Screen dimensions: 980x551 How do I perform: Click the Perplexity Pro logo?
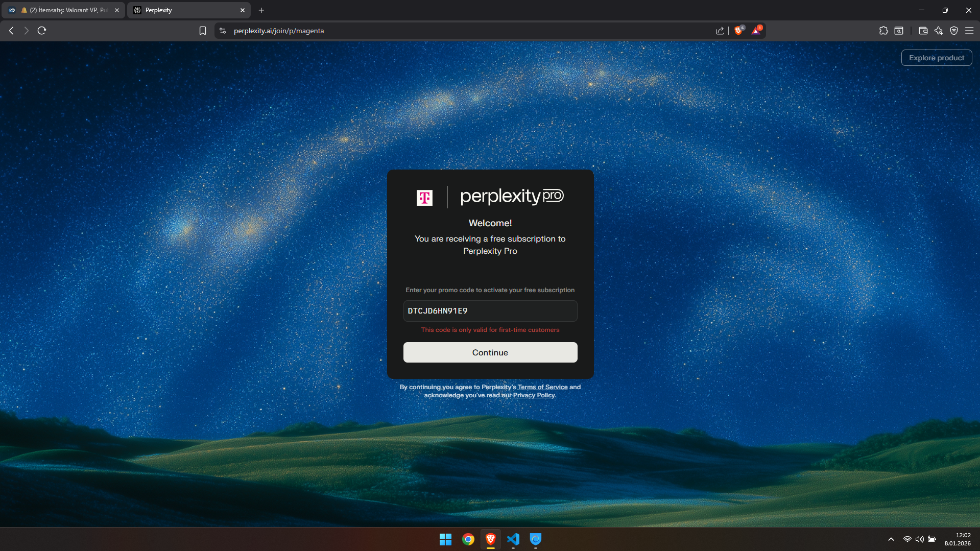(512, 197)
